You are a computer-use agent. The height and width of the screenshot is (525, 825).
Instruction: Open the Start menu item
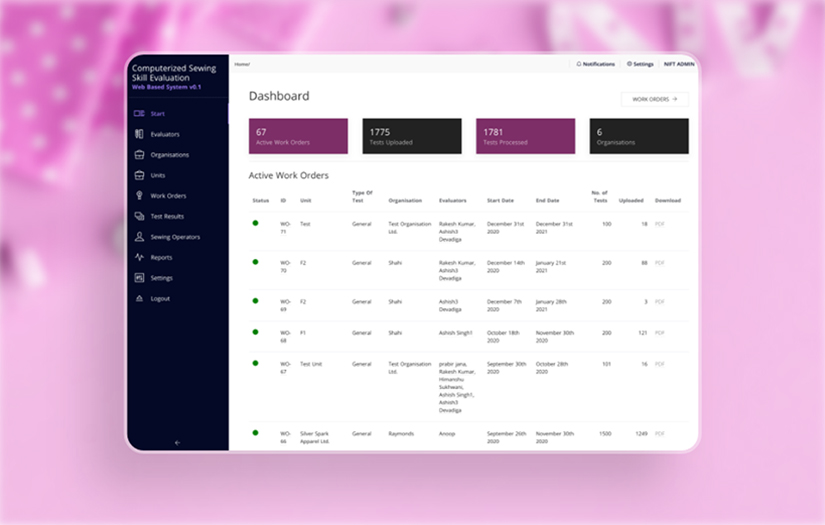[157, 114]
